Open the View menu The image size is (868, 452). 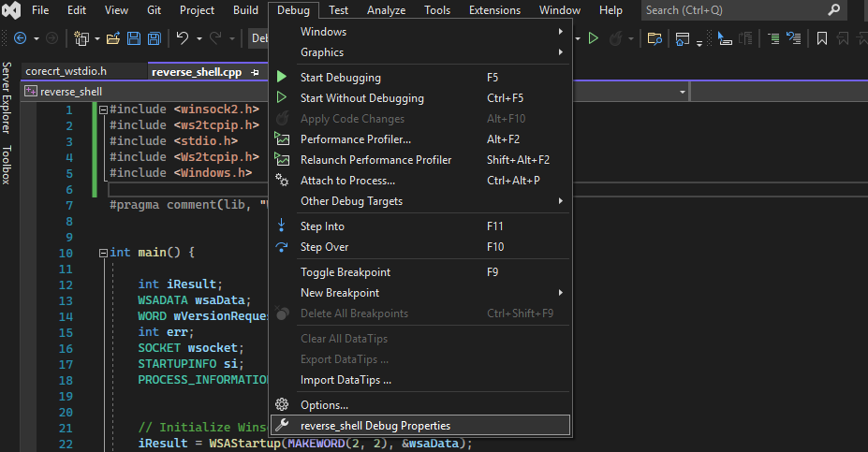click(116, 10)
